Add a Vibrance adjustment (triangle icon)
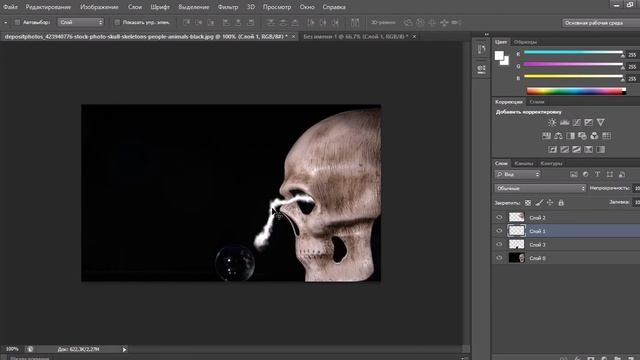Screen dimensions: 640x360 point(600,122)
